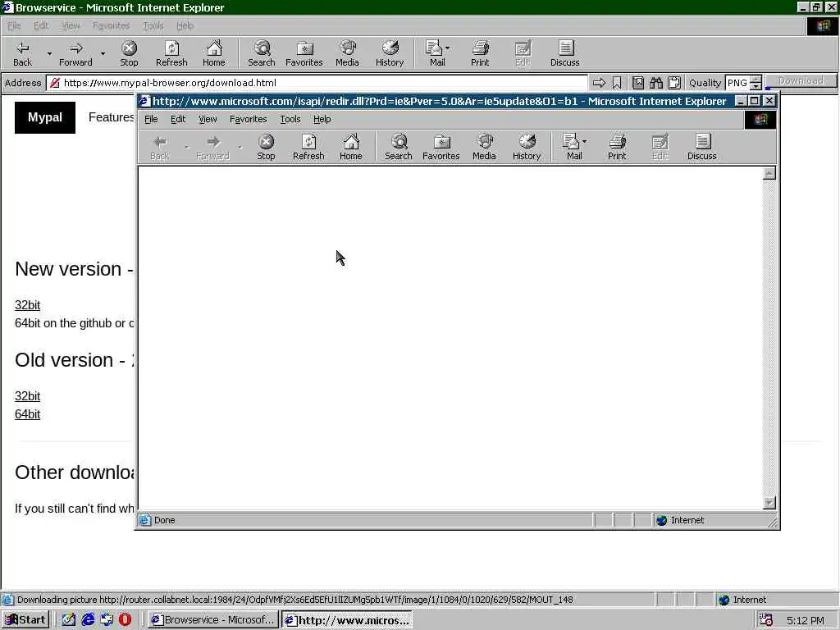Screen dimensions: 840x630
Task: Click Print in the Browservice window toolbar
Action: point(480,53)
